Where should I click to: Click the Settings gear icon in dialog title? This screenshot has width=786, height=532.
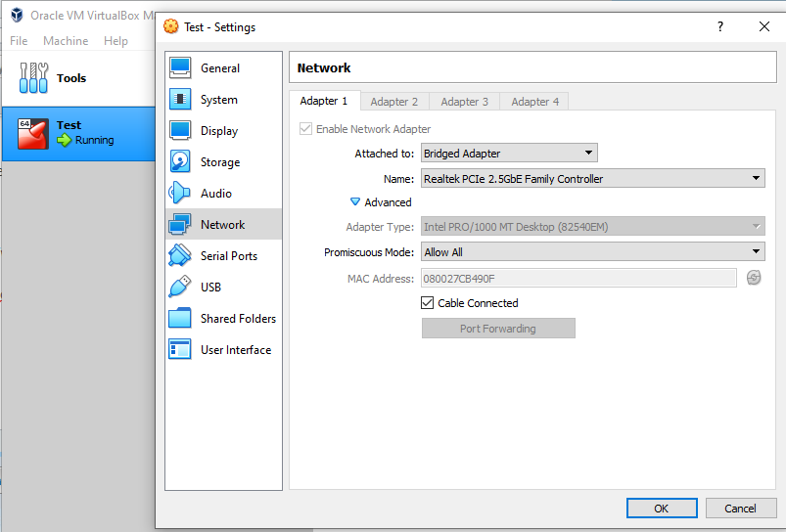pyautogui.click(x=171, y=26)
